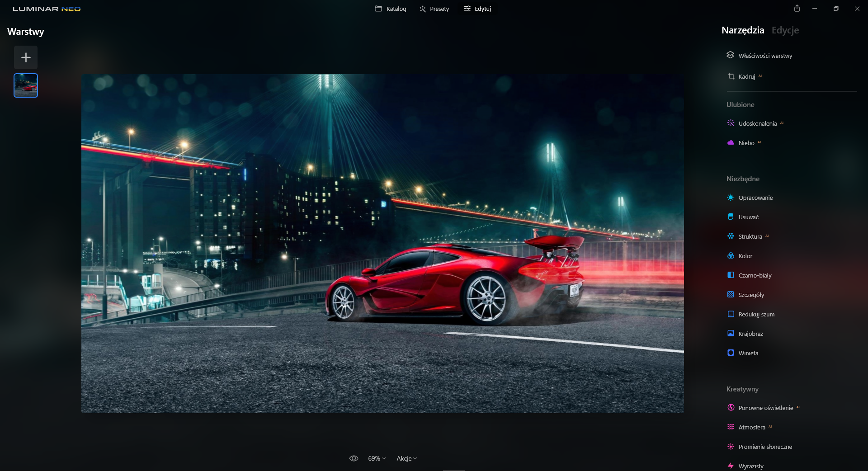Open the Akcje dropdown menu
The height and width of the screenshot is (471, 868).
406,458
